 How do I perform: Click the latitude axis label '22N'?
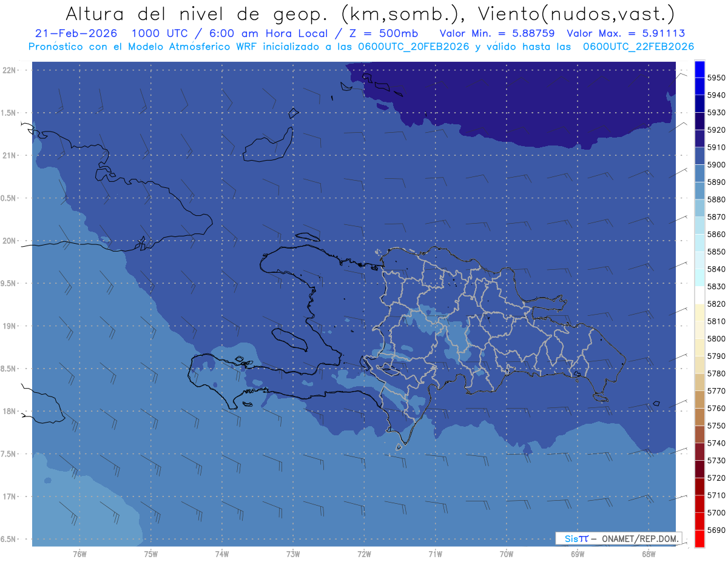(10, 70)
